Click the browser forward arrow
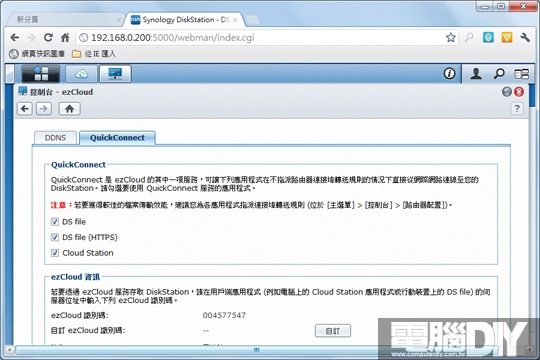The height and width of the screenshot is (360, 540). click(31, 37)
